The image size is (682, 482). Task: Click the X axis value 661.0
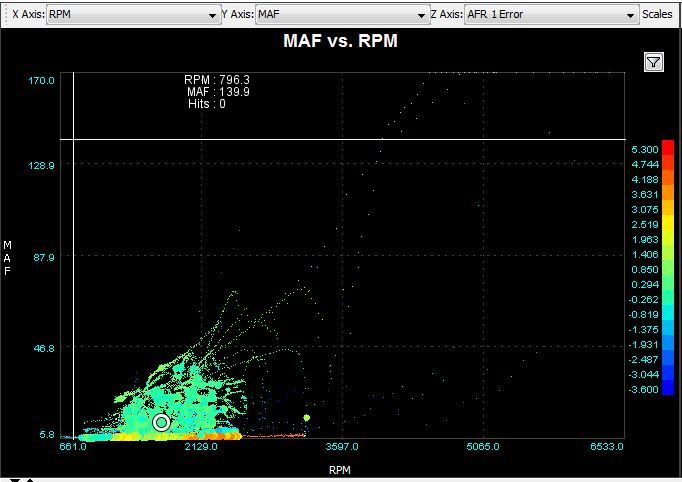(x=73, y=446)
